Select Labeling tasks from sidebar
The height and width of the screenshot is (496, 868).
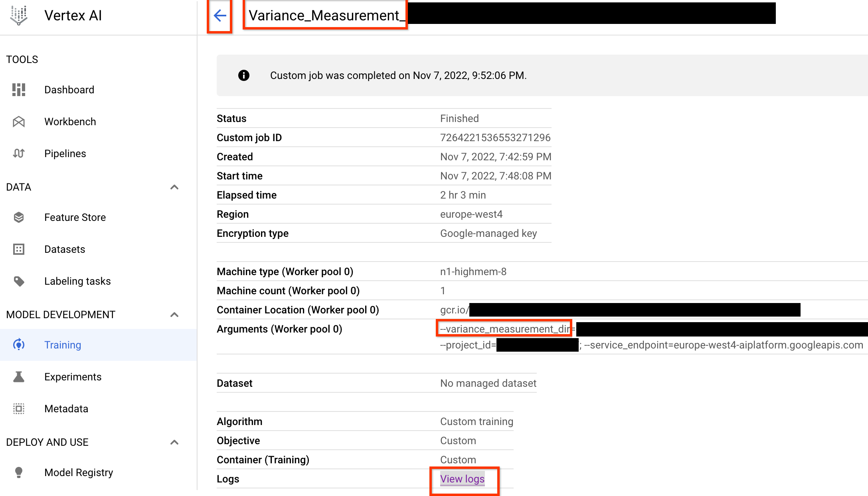tap(77, 281)
